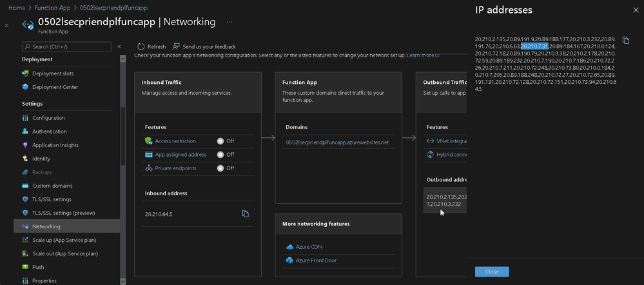Image resolution: width=644 pixels, height=285 pixels.
Task: Toggle Access restriction Off switch
Action: 220,141
